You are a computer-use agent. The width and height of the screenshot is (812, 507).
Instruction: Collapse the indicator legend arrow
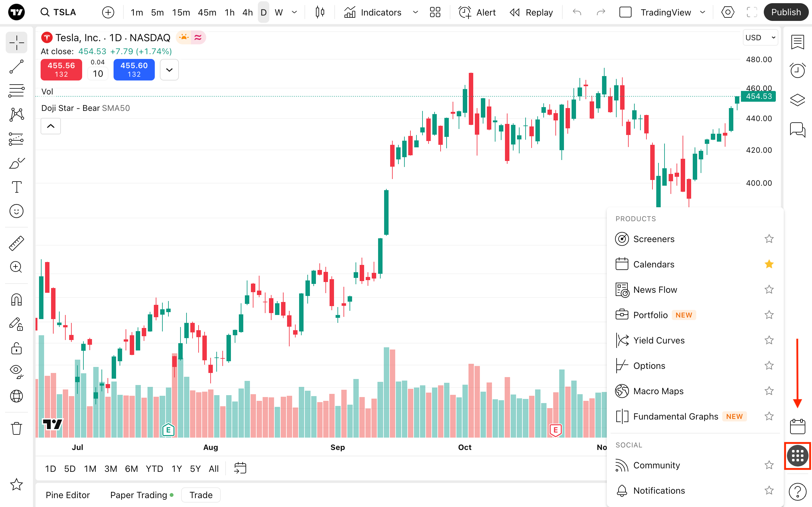click(51, 126)
